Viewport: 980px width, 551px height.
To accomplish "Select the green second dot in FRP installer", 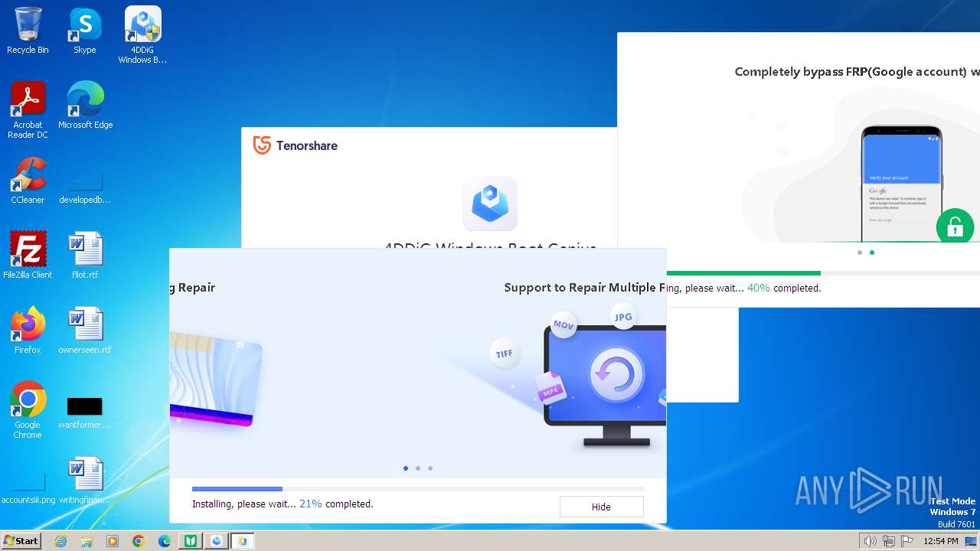I will click(x=872, y=253).
